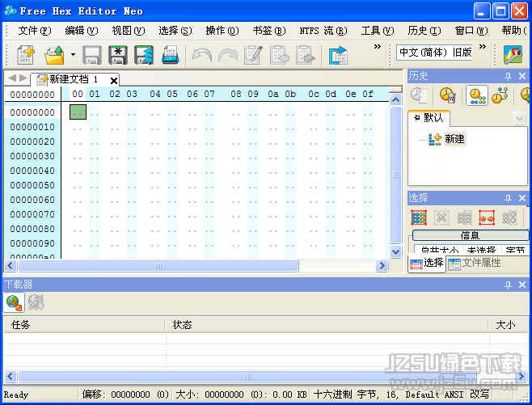Image resolution: width=532 pixels, height=405 pixels.
Task: Close the 历史 panel
Action: point(522,76)
